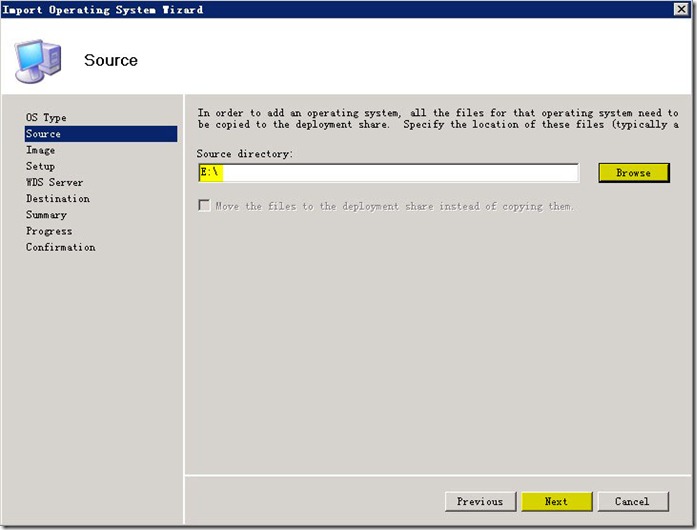Image resolution: width=697 pixels, height=530 pixels.
Task: Click the Next button
Action: (557, 502)
